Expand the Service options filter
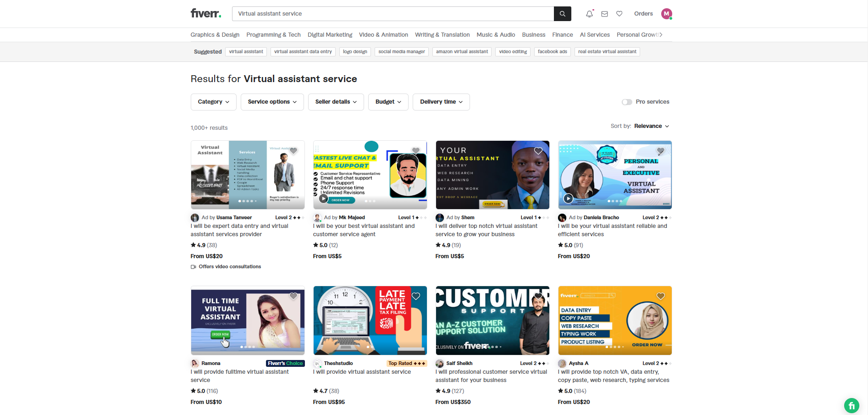This screenshot has height=415, width=868. point(272,102)
